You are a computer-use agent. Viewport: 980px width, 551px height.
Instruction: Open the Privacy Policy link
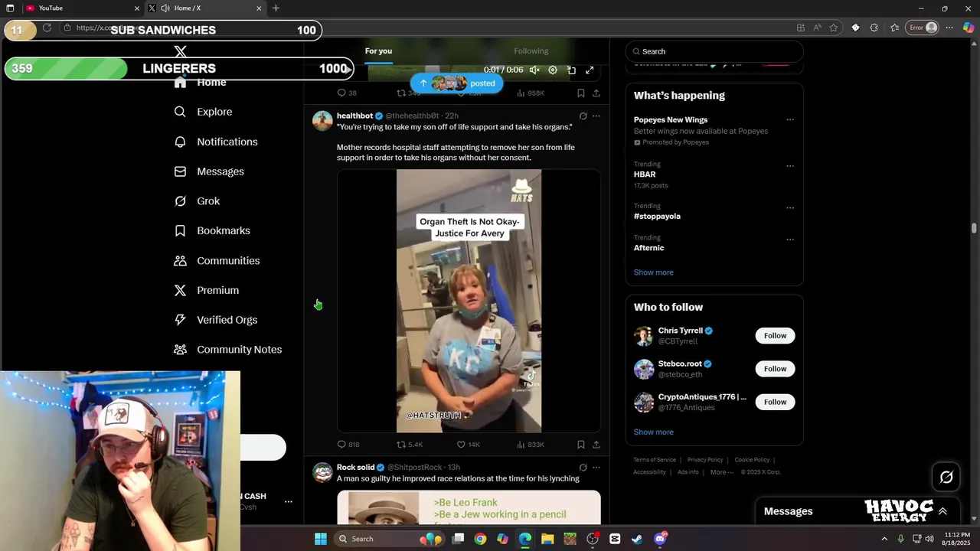tap(705, 460)
